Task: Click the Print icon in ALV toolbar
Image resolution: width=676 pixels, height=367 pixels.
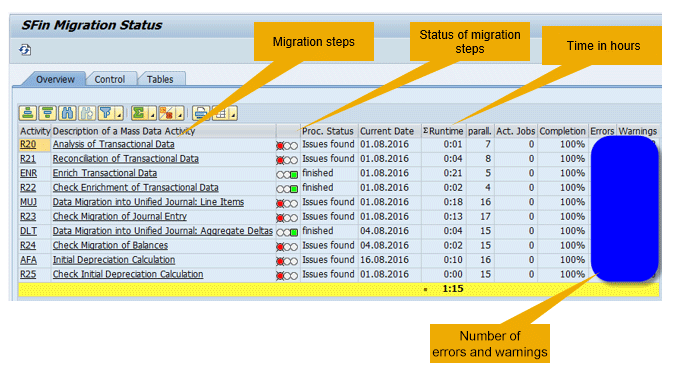Action: (x=200, y=113)
